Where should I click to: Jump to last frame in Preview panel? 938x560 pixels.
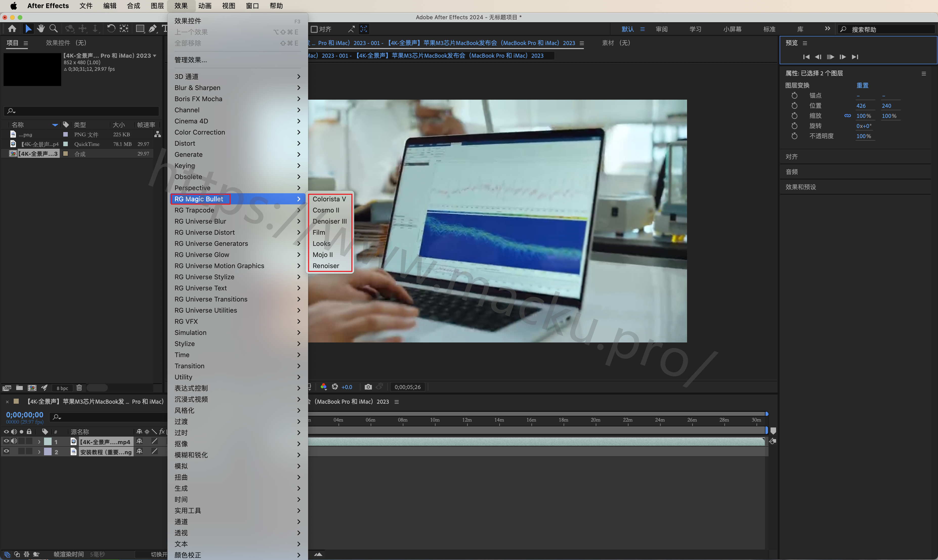(855, 57)
